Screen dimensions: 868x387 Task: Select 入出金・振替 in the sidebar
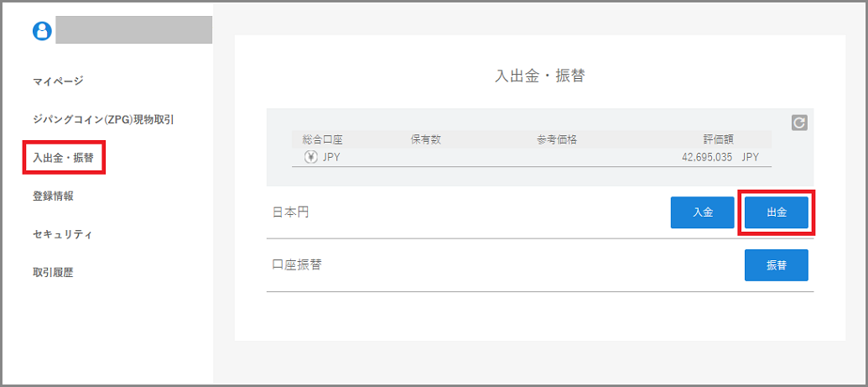64,158
